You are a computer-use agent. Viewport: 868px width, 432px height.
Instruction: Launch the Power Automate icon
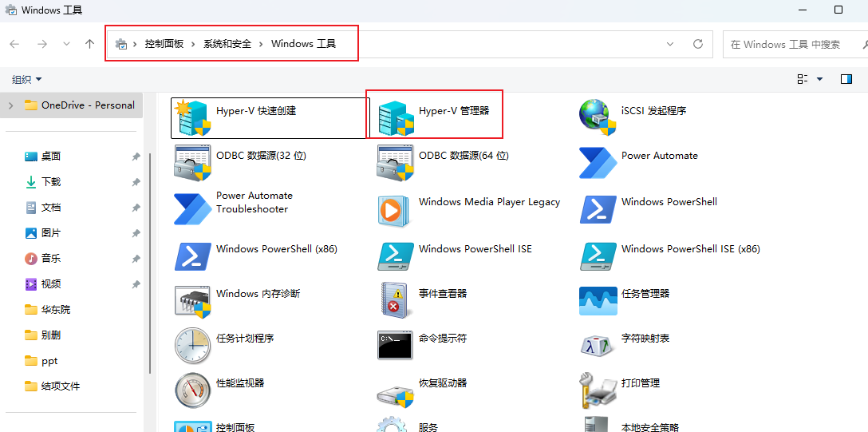click(598, 163)
